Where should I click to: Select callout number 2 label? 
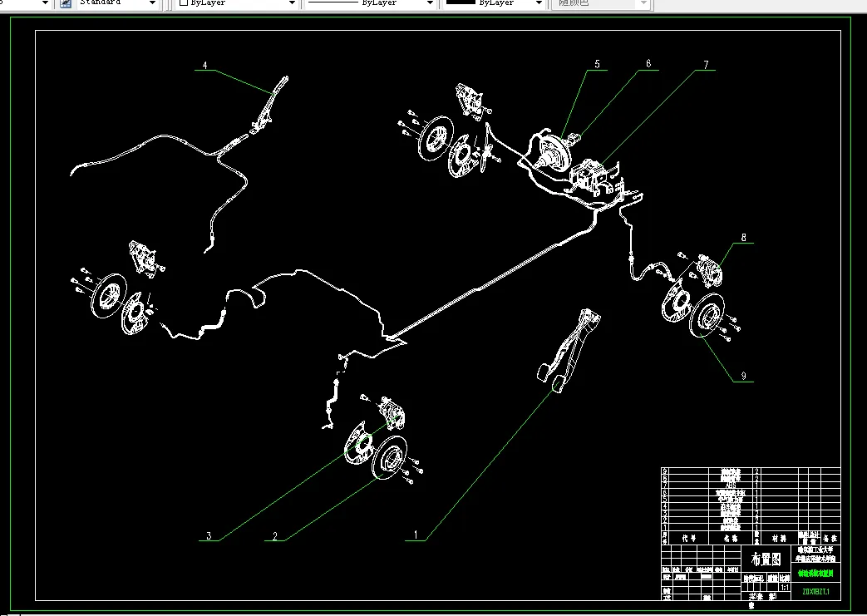point(275,536)
